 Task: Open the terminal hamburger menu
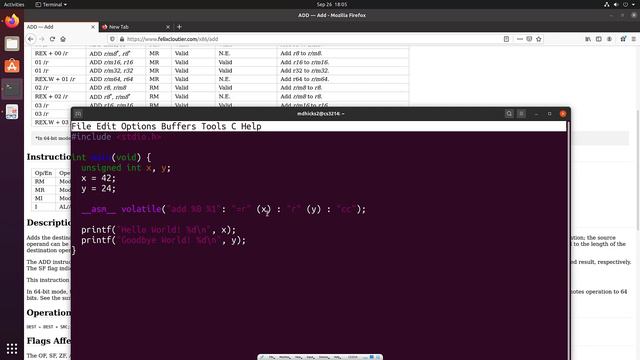(521, 114)
